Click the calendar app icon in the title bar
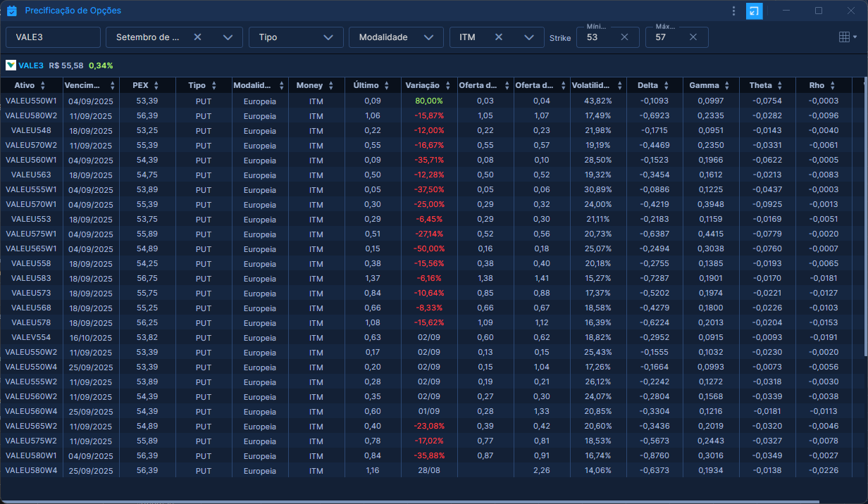Viewport: 868px width, 504px height. [x=11, y=11]
